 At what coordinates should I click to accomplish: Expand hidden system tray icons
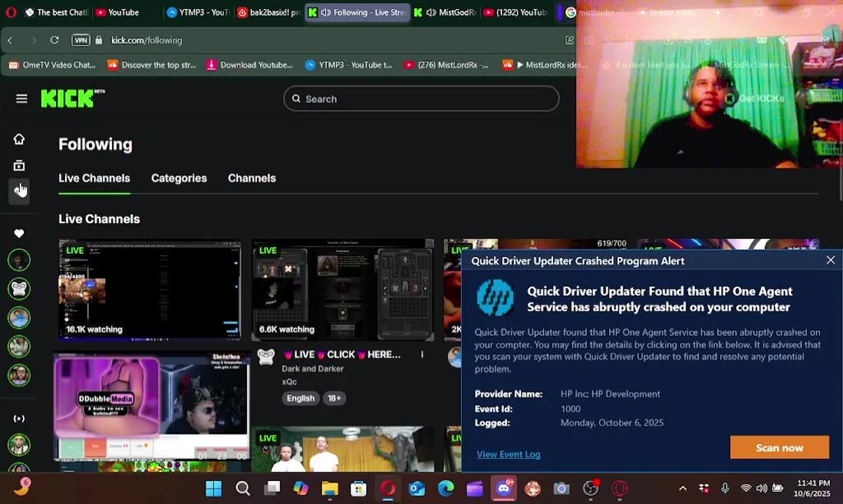click(683, 489)
